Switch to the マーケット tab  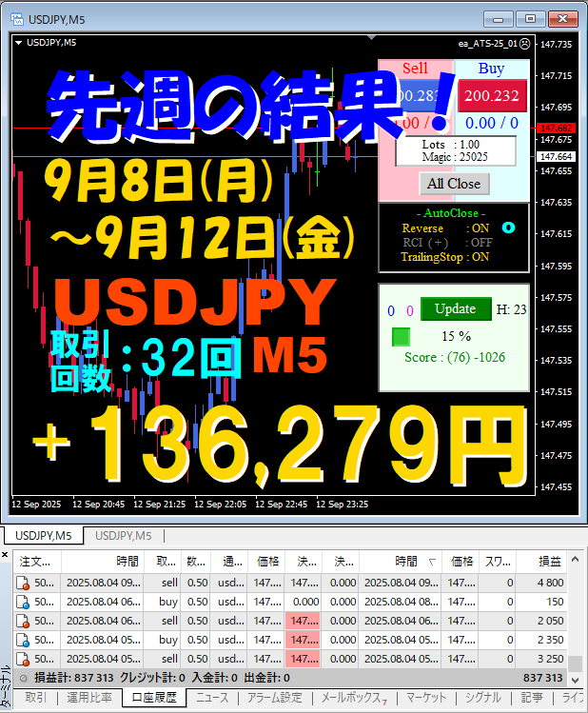tap(426, 698)
